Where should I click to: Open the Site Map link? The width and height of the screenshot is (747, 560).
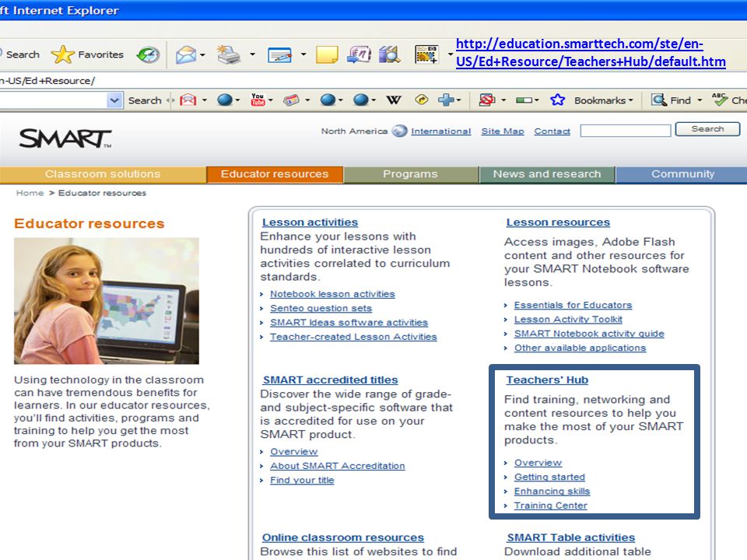503,131
